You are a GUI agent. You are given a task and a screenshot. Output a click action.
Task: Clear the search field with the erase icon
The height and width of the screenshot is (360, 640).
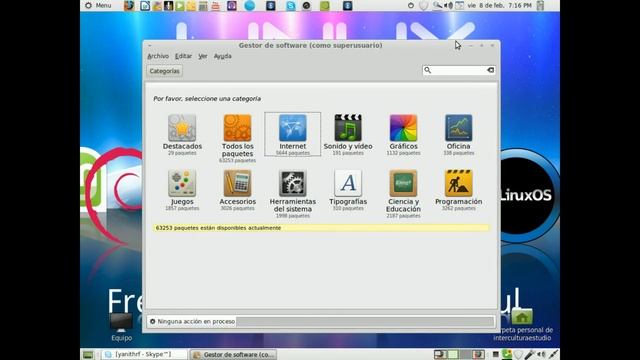pyautogui.click(x=491, y=70)
